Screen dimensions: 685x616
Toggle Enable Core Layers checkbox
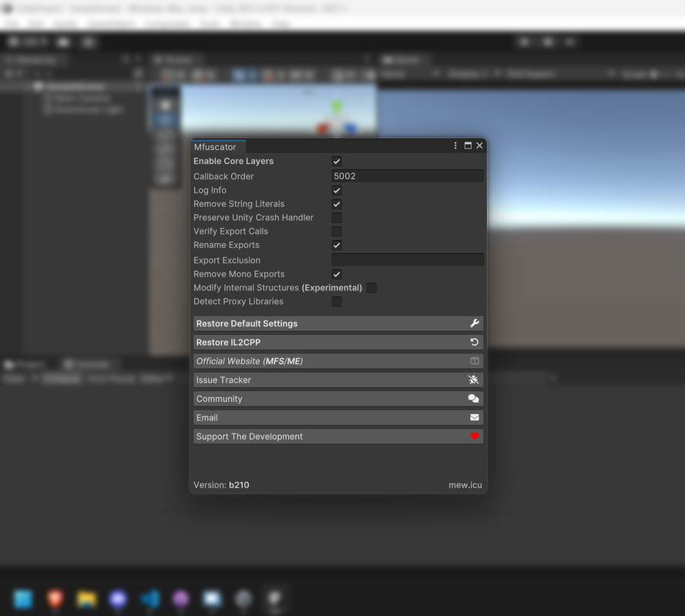337,161
